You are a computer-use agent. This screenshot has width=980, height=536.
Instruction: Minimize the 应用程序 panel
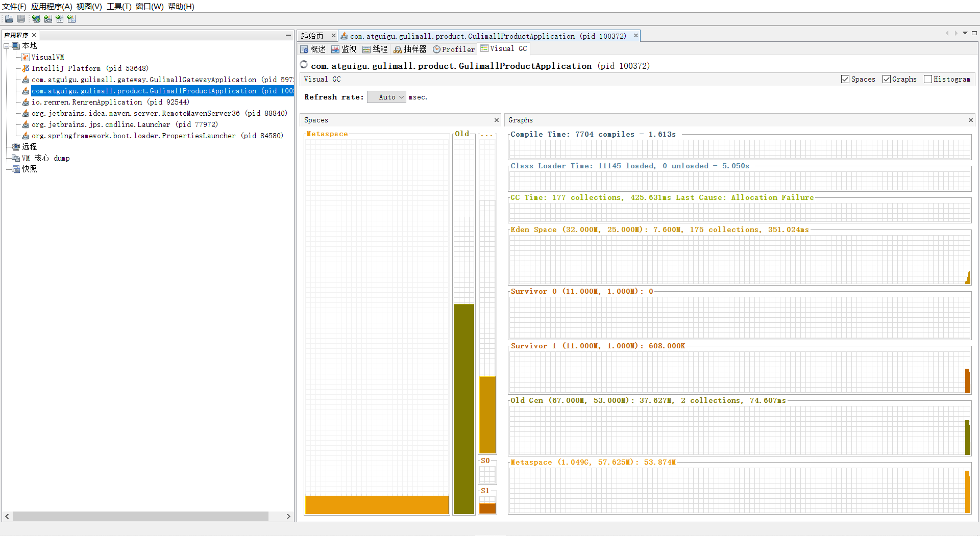288,35
